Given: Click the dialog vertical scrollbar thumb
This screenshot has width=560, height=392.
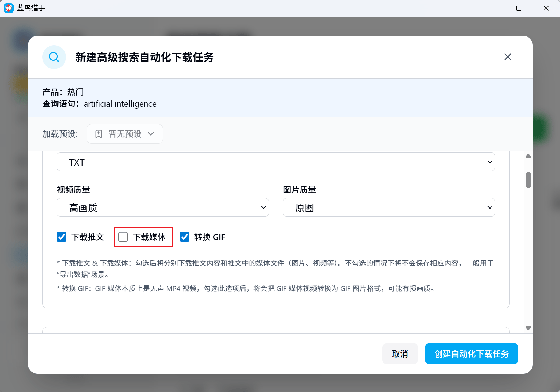Looking at the screenshot, I should [528, 180].
